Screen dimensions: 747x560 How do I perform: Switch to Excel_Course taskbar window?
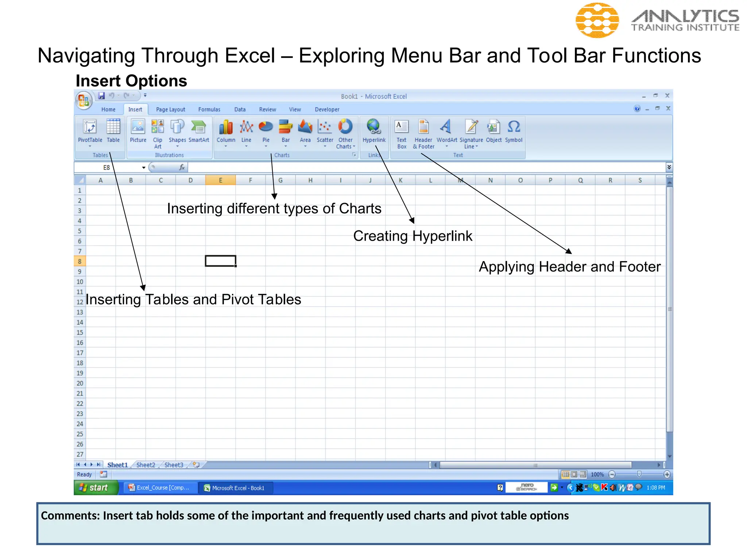tap(160, 487)
